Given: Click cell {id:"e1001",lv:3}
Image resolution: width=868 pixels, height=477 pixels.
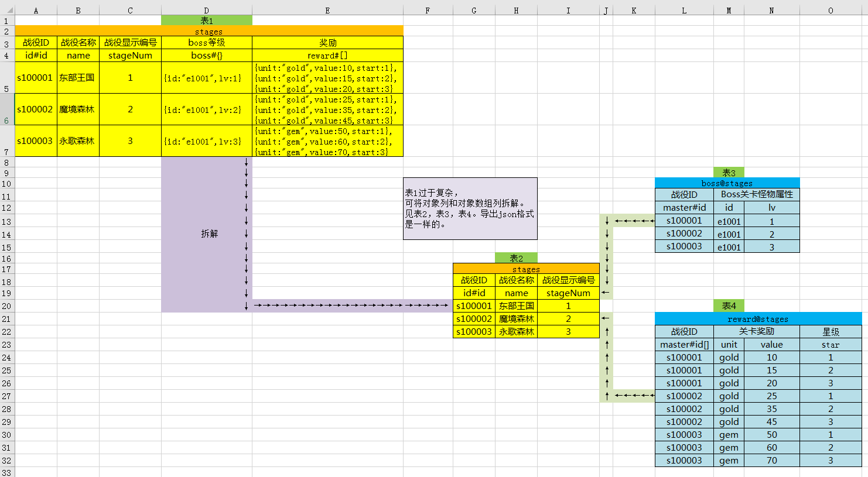Looking at the screenshot, I should [x=207, y=140].
